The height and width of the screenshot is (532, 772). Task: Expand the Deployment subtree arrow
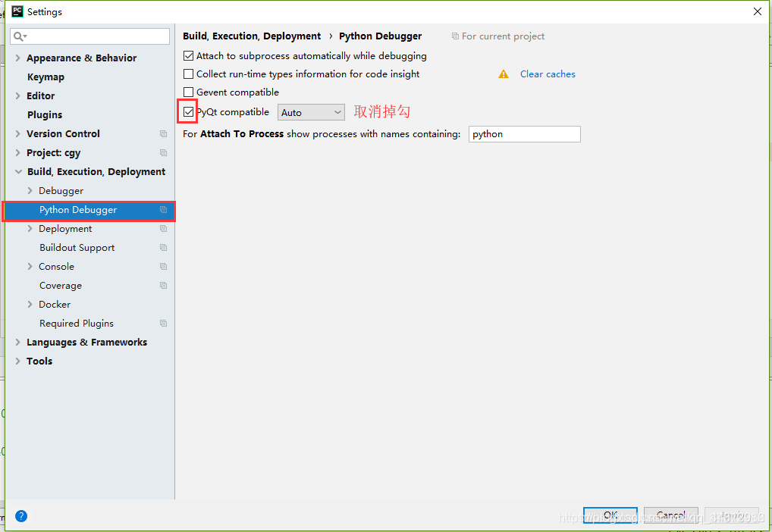[30, 229]
